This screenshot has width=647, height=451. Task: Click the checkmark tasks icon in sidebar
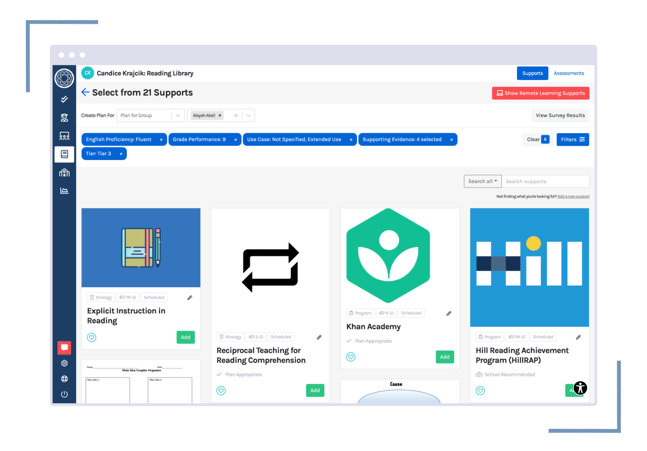[64, 99]
